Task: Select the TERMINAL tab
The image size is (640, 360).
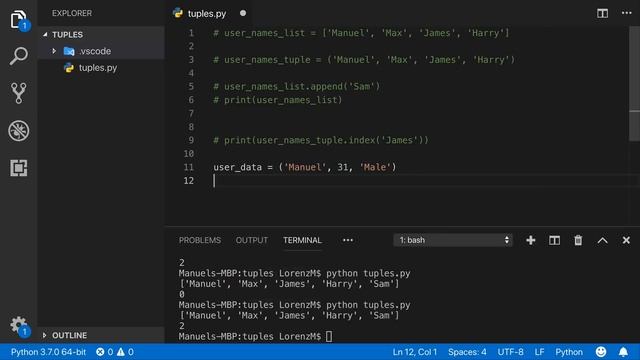Action: 302,240
